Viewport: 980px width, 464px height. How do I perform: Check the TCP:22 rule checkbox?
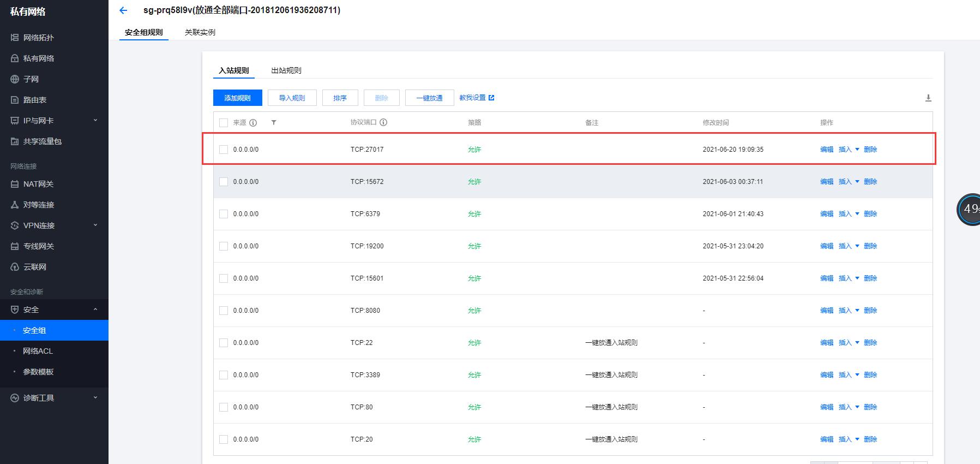pos(224,343)
